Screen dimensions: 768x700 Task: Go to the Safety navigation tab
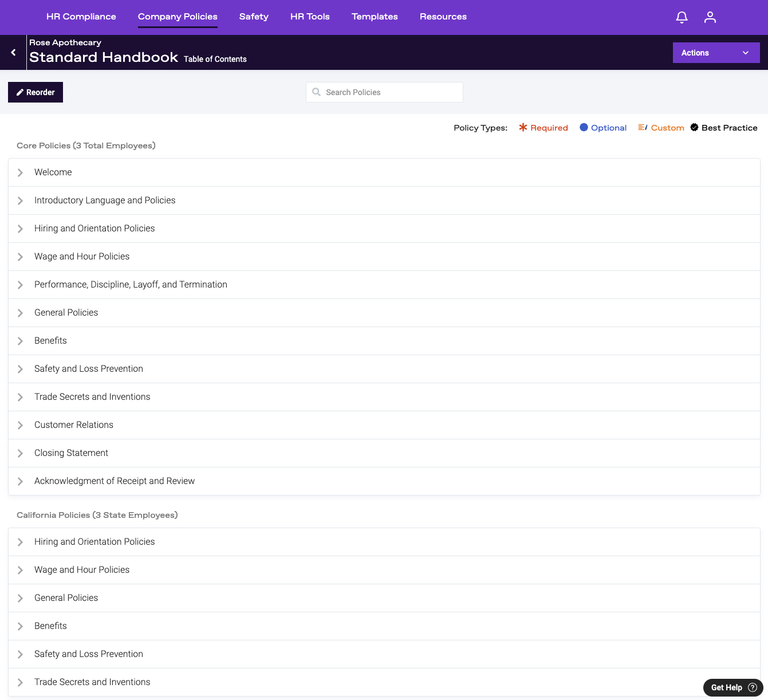tap(254, 17)
